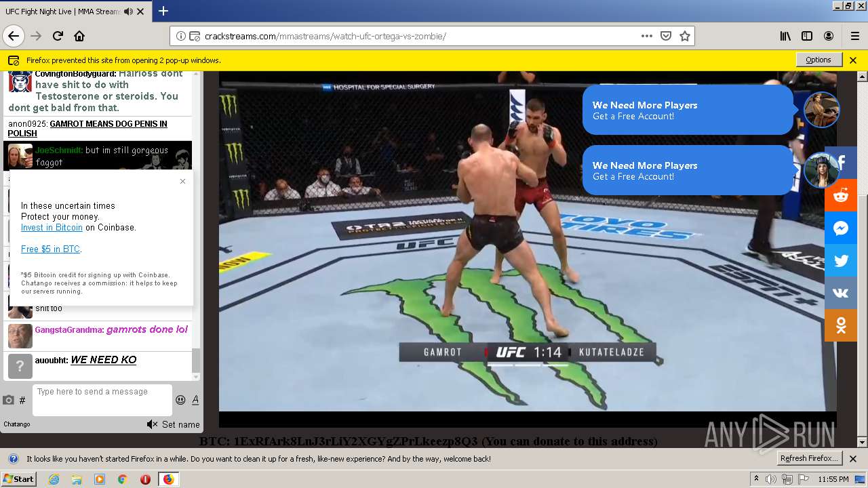Click the hashtag icon in chat
This screenshot has height=488, width=868.
(22, 400)
